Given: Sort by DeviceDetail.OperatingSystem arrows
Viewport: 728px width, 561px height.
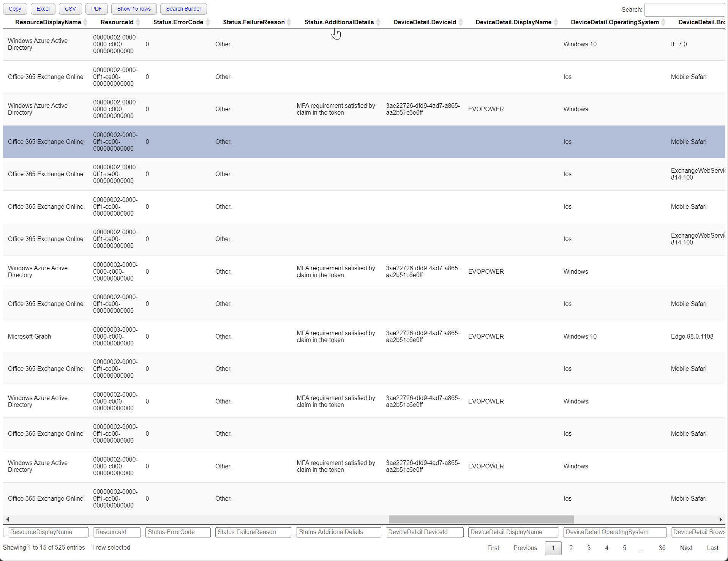Looking at the screenshot, I should pyautogui.click(x=663, y=22).
